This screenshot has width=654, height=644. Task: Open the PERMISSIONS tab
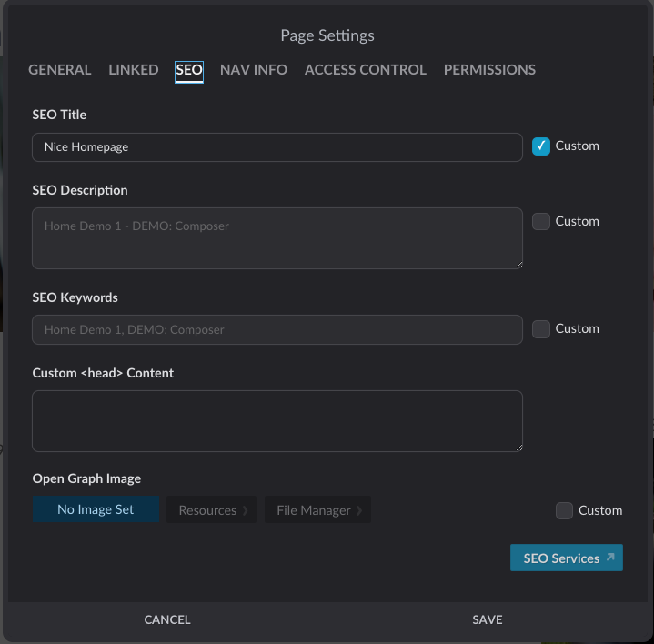pyautogui.click(x=489, y=70)
